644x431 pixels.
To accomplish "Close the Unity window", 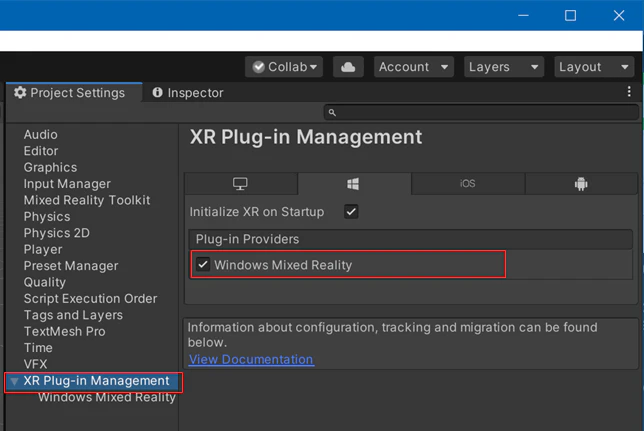I will pyautogui.click(x=619, y=16).
